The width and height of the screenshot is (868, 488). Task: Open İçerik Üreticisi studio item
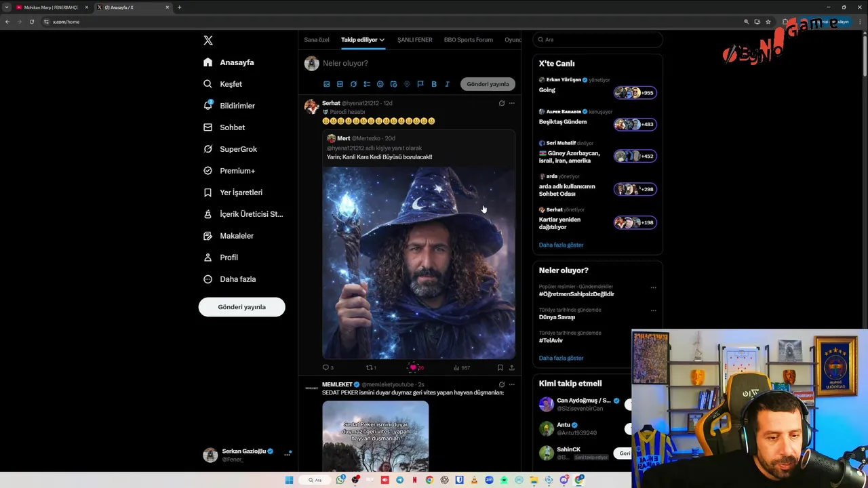[243, 214]
